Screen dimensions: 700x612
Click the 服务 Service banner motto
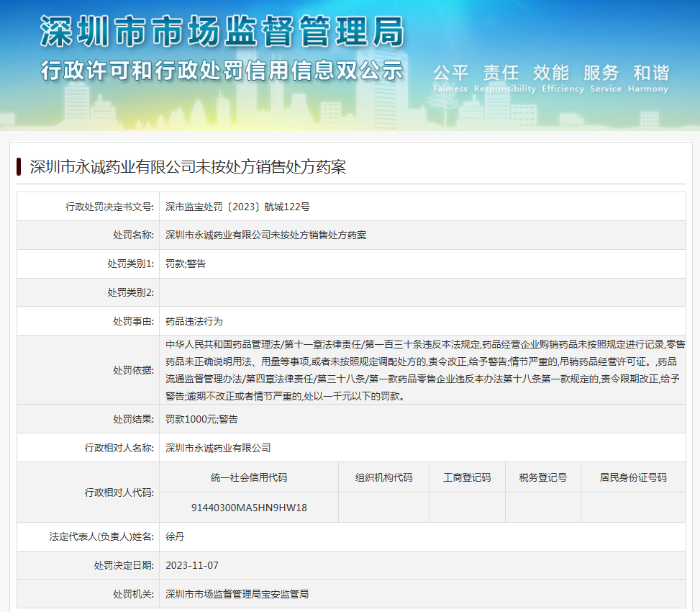click(605, 78)
